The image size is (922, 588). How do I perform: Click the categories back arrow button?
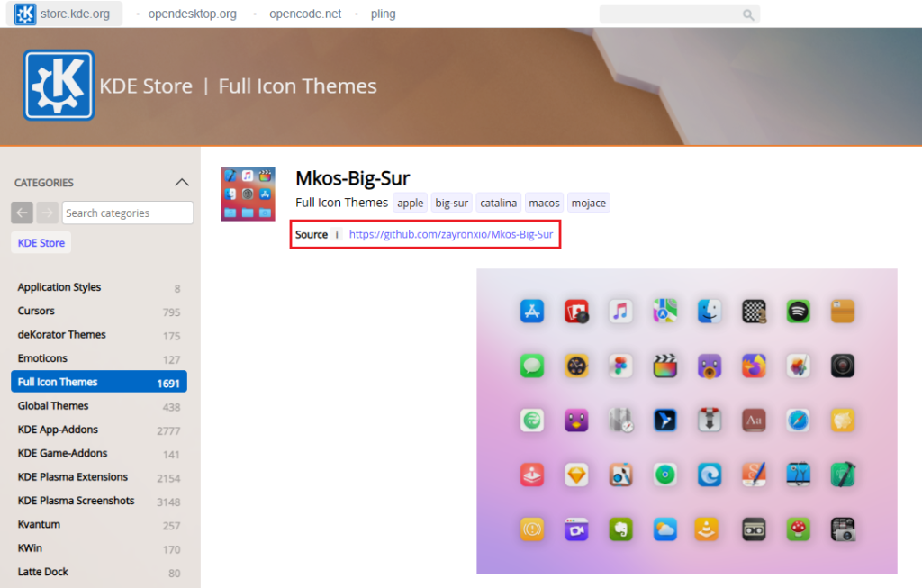[22, 213]
